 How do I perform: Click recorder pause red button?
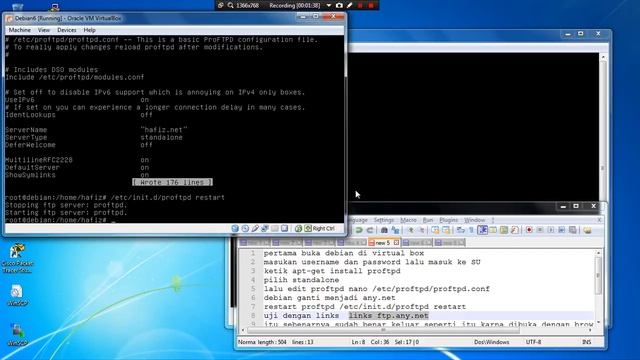[360, 5]
